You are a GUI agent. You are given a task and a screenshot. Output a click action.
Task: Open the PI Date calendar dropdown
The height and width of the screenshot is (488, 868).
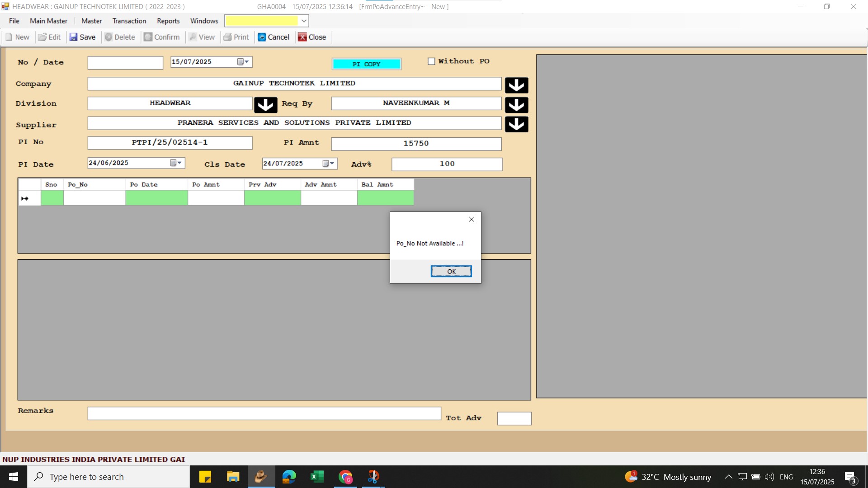click(176, 163)
